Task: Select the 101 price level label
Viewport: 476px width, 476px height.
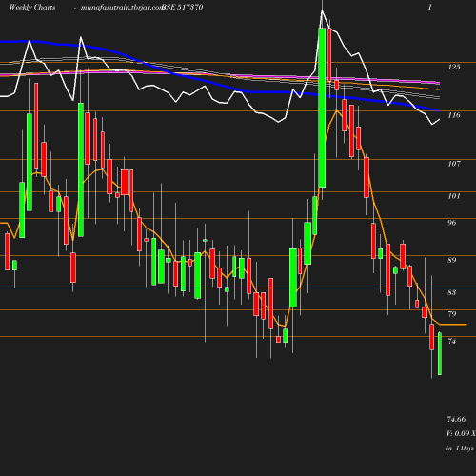Action: [454, 196]
